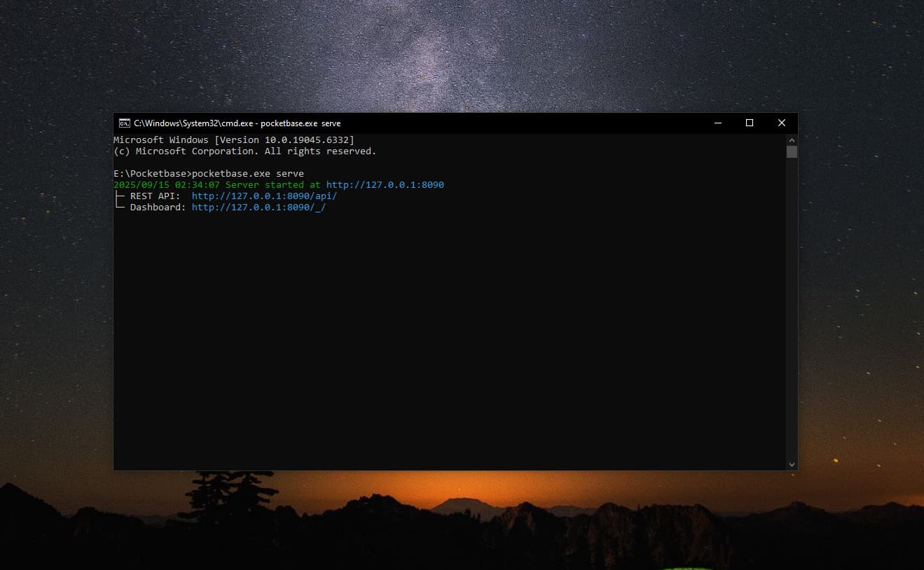Click the green 2025/09/15 timestamp
924x570 pixels.
(166, 185)
